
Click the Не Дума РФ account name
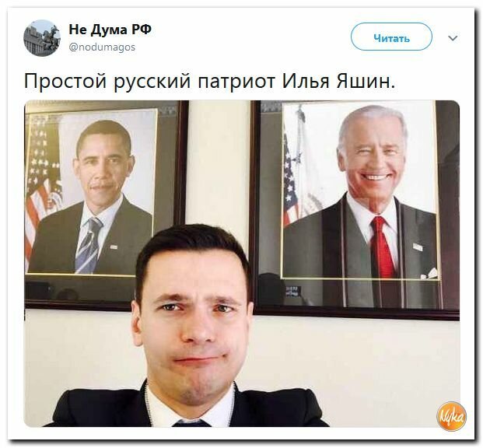(x=110, y=30)
